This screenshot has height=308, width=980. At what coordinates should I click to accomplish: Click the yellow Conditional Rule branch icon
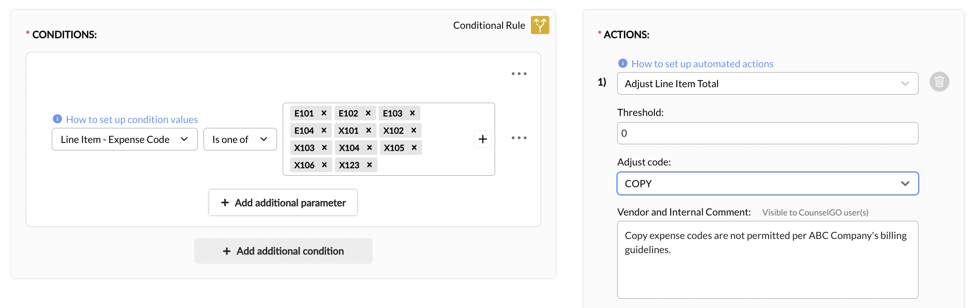coord(540,25)
